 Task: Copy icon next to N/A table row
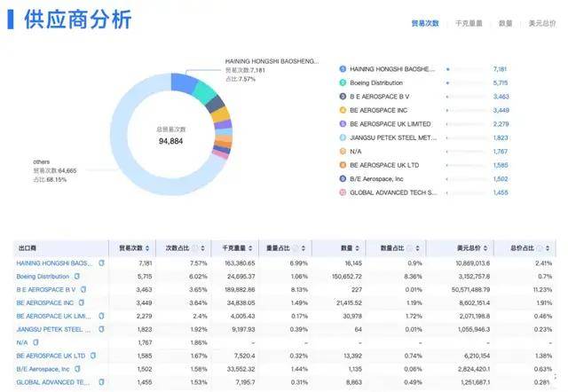point(35,342)
